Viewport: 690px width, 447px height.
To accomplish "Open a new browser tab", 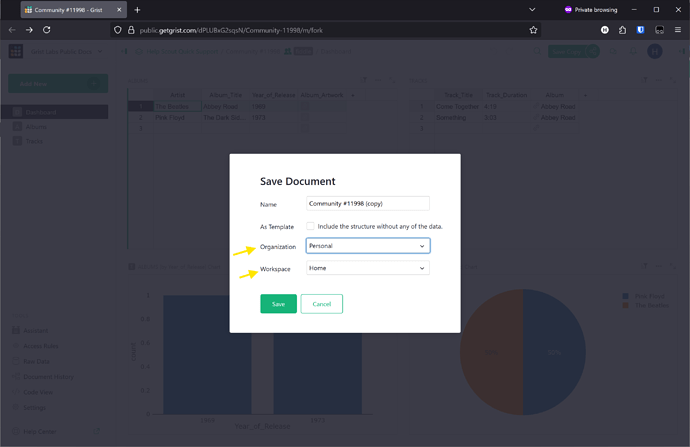I will coord(137,10).
